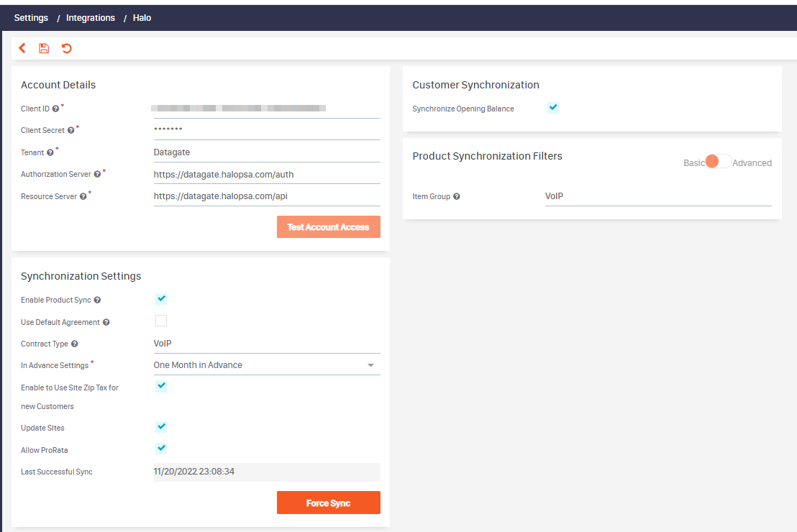Enable the Use Default Agreement checkbox
The image size is (797, 532).
coord(161,321)
